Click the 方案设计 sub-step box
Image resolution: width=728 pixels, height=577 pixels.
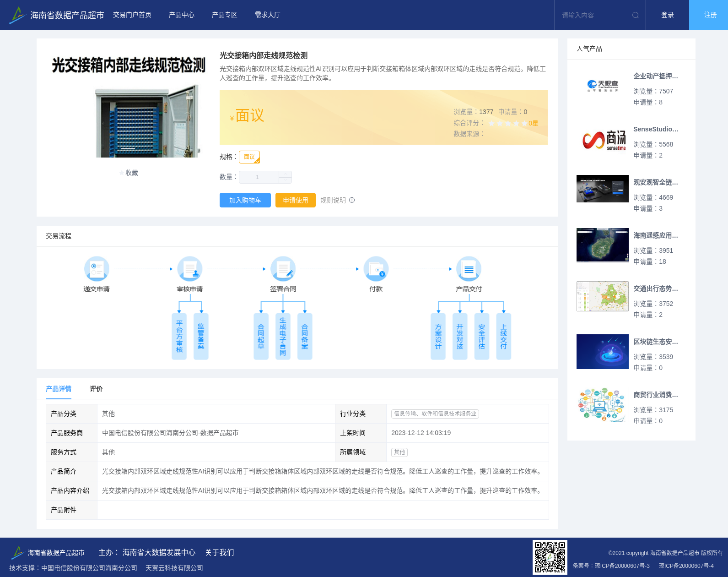pyautogui.click(x=438, y=337)
